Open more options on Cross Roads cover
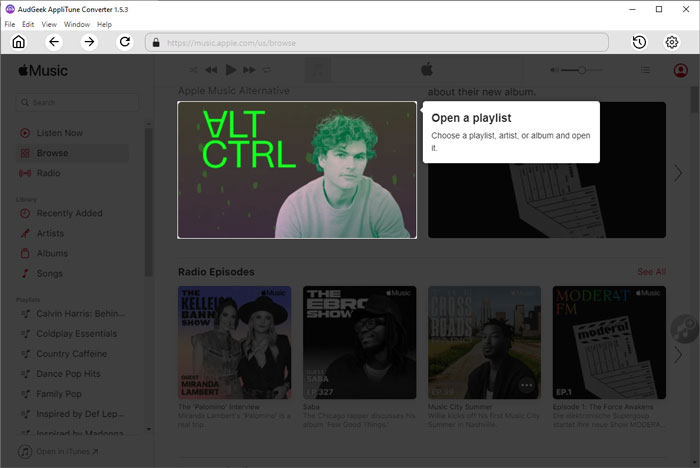Viewport: 700px width, 468px height. pos(527,385)
